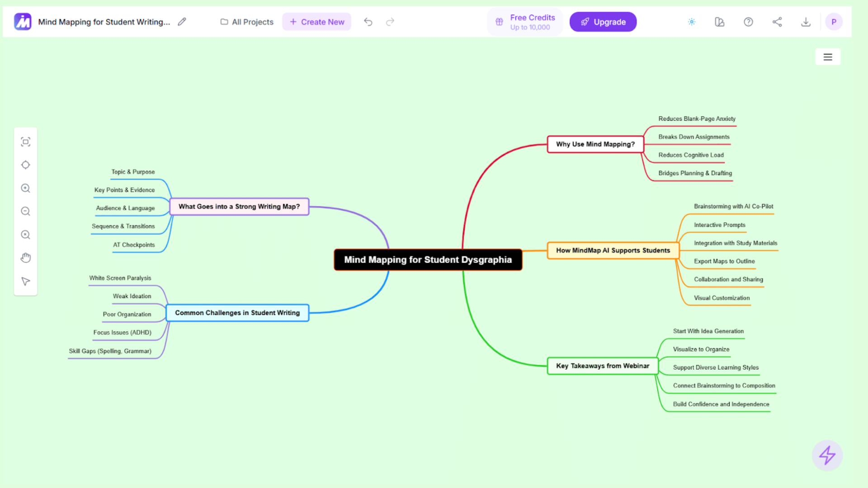Zoom out using the magnifier minus tool
The width and height of the screenshot is (868, 488).
(x=25, y=211)
